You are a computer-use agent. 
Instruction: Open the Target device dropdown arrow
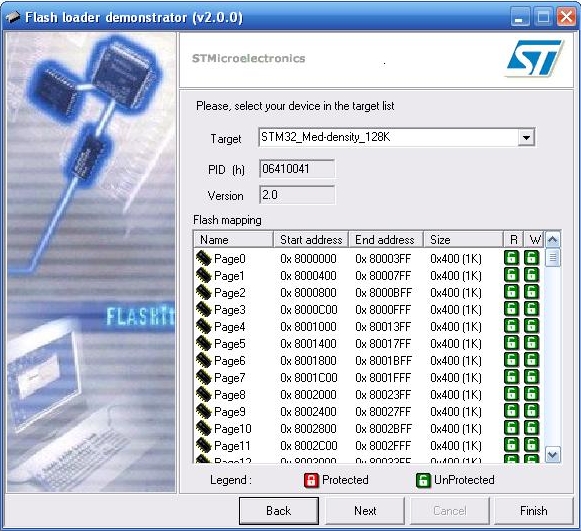coord(526,137)
